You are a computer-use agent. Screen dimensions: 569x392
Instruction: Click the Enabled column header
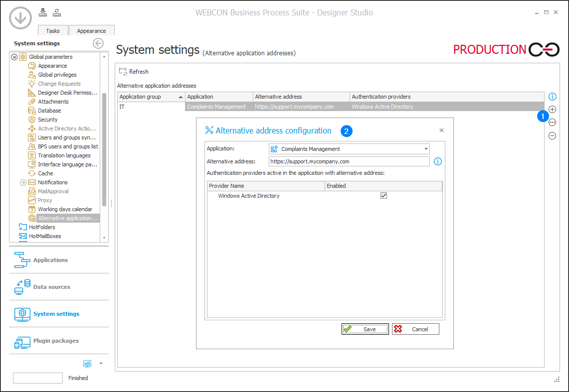coord(383,186)
